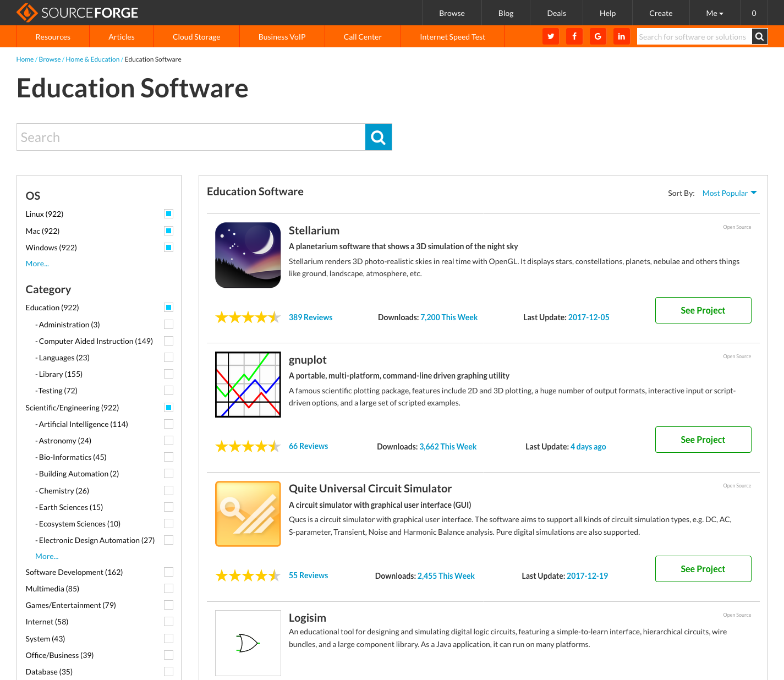
Task: Click the Quite Universal Circuit Simulator star rating
Action: coord(248,575)
